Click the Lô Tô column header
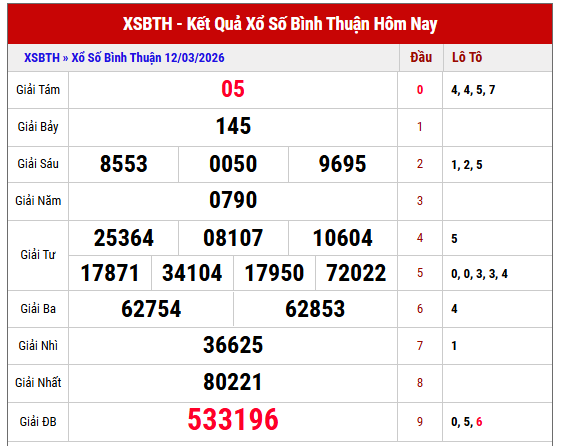This screenshot has height=446, width=561. pos(467,57)
